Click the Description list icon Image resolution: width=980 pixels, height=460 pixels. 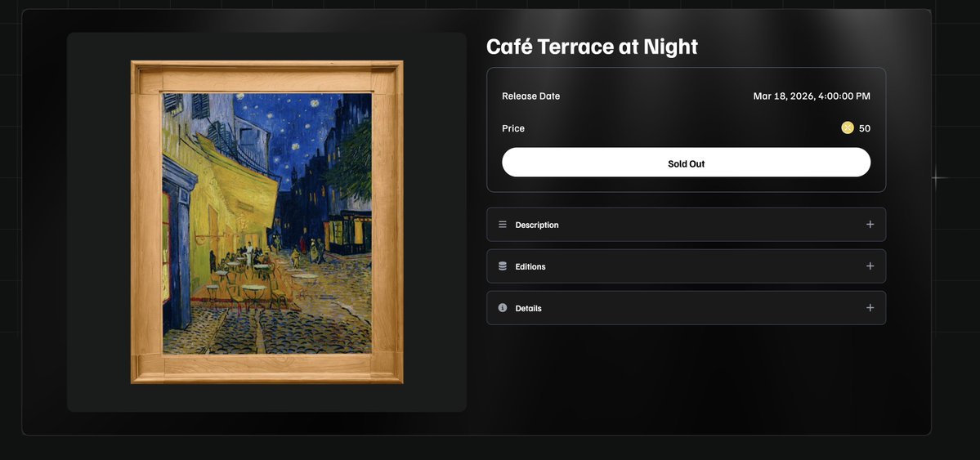click(x=503, y=225)
